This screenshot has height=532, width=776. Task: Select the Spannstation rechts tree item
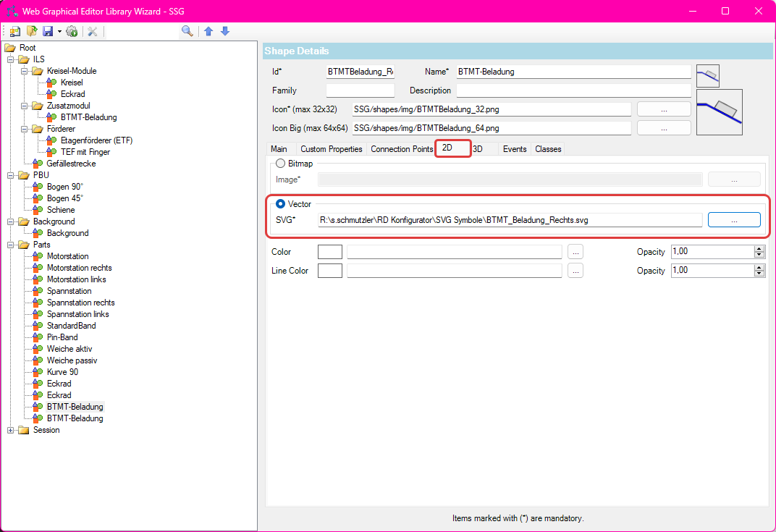click(x=80, y=303)
